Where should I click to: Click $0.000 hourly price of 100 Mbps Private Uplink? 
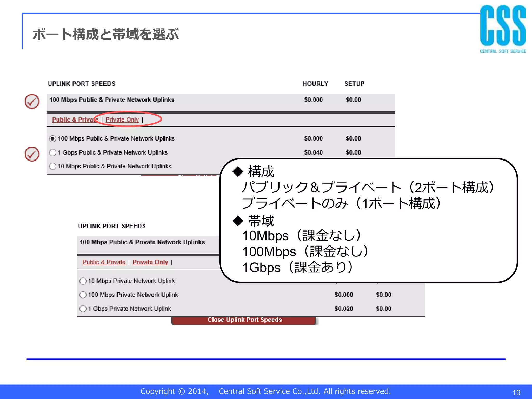pyautogui.click(x=344, y=295)
